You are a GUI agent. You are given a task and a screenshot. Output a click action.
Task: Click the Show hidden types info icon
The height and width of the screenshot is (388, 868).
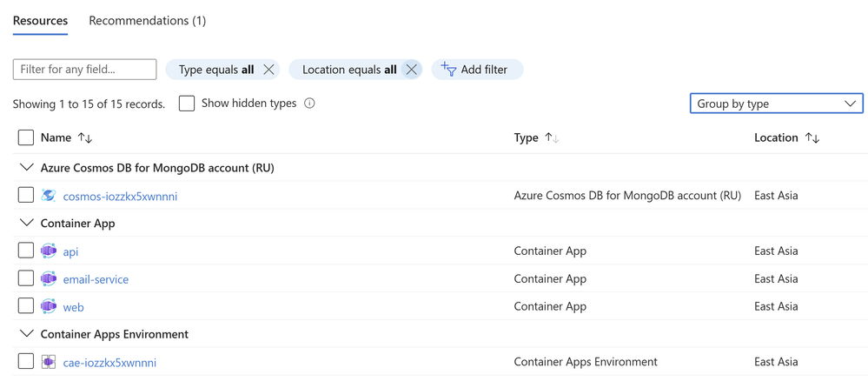(309, 104)
